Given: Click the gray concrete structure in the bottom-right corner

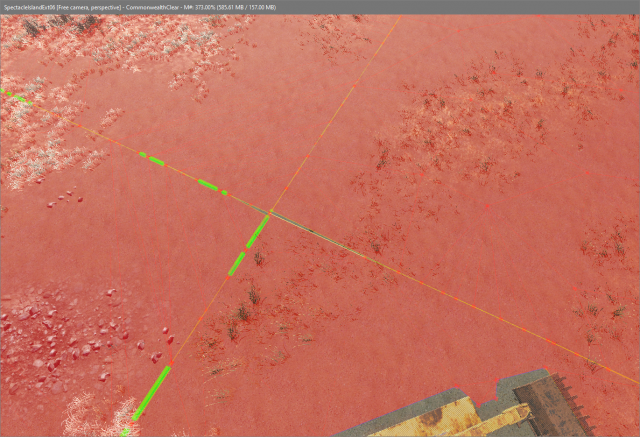Looking at the screenshot, I should point(550,400).
